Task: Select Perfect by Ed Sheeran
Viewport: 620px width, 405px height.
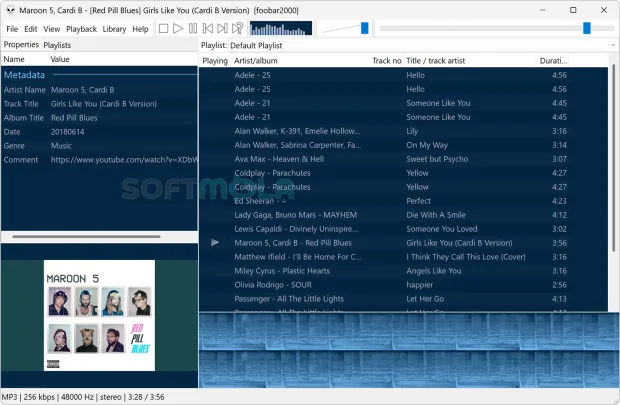Action: pos(403,201)
